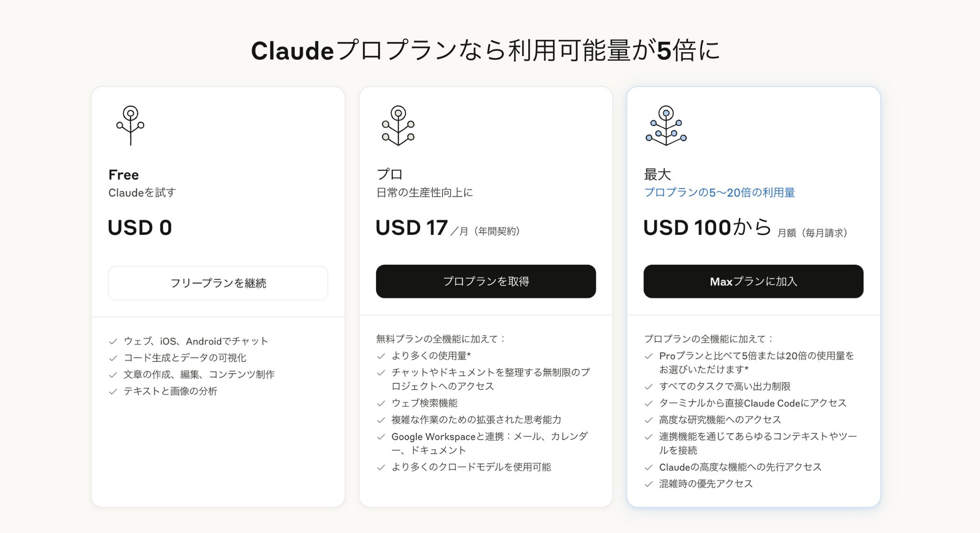The height and width of the screenshot is (533, 980).
Task: Click checkmark beside ウェブ、iOS、Androidでチャット
Action: click(x=113, y=342)
